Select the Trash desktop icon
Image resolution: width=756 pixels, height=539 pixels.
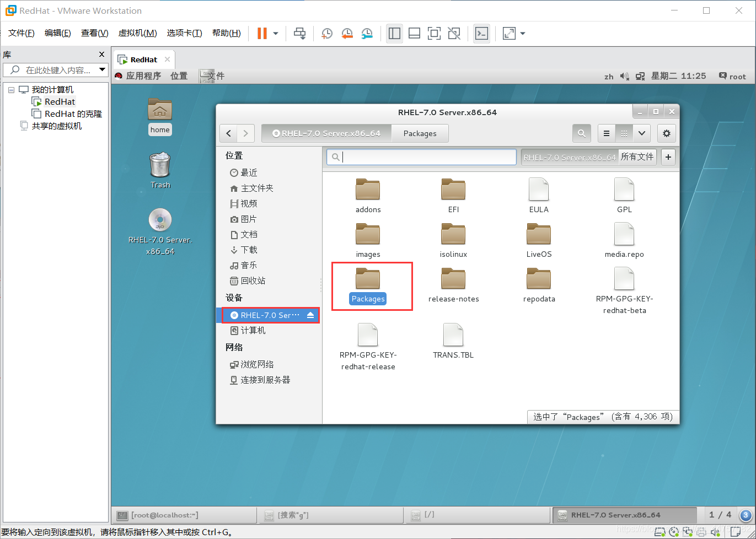(160, 170)
